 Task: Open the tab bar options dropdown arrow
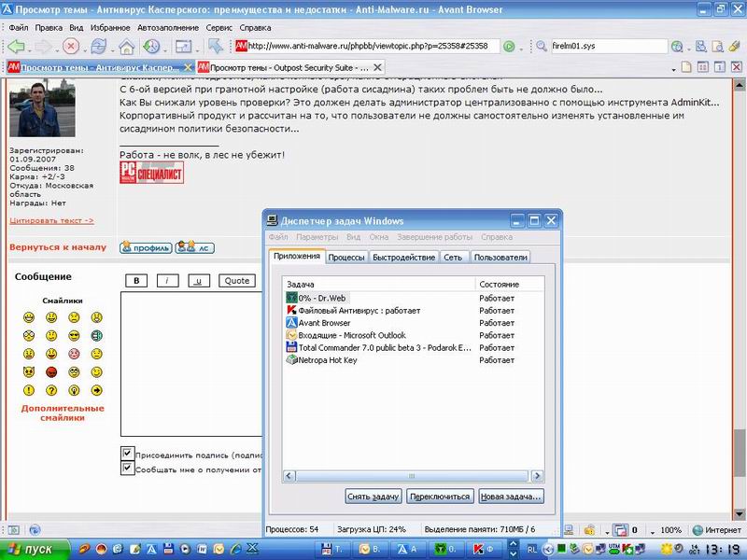[673, 69]
